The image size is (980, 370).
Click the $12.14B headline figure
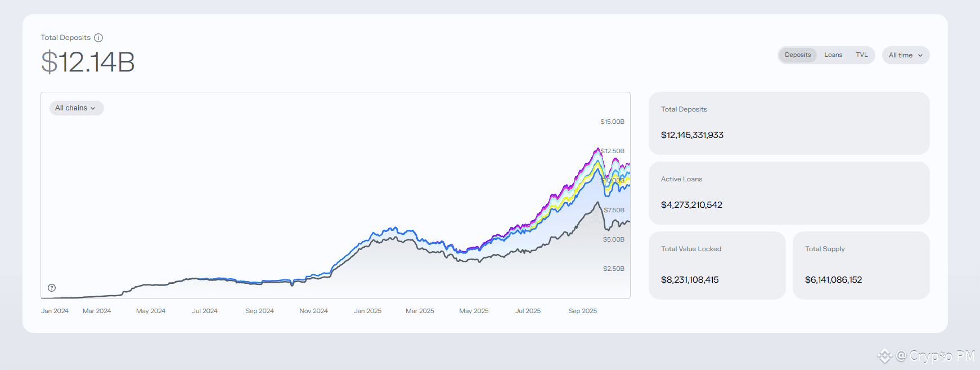(88, 62)
